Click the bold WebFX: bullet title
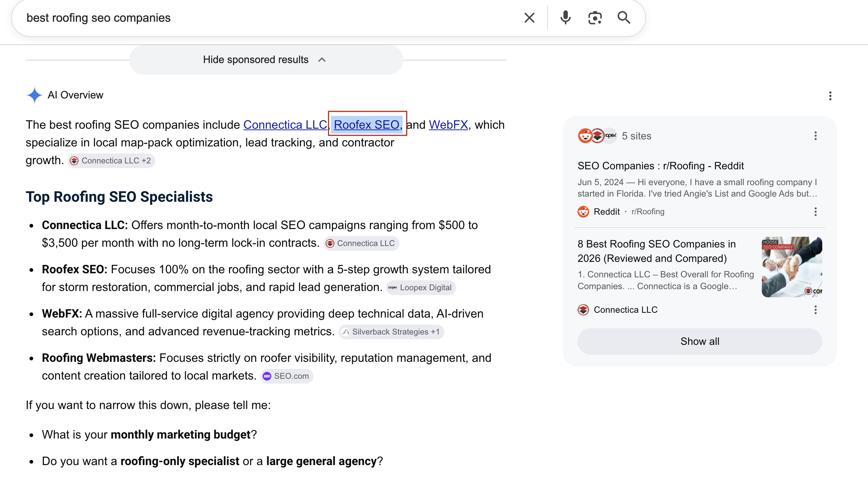The image size is (868, 478). (62, 314)
